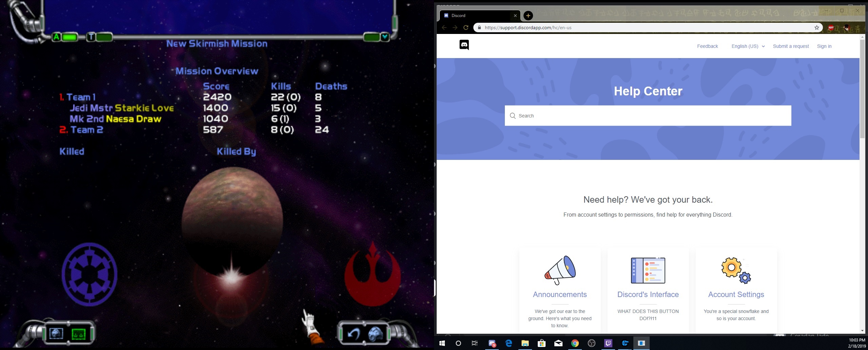
Task: Click the Discord logo in the page header
Action: (464, 45)
